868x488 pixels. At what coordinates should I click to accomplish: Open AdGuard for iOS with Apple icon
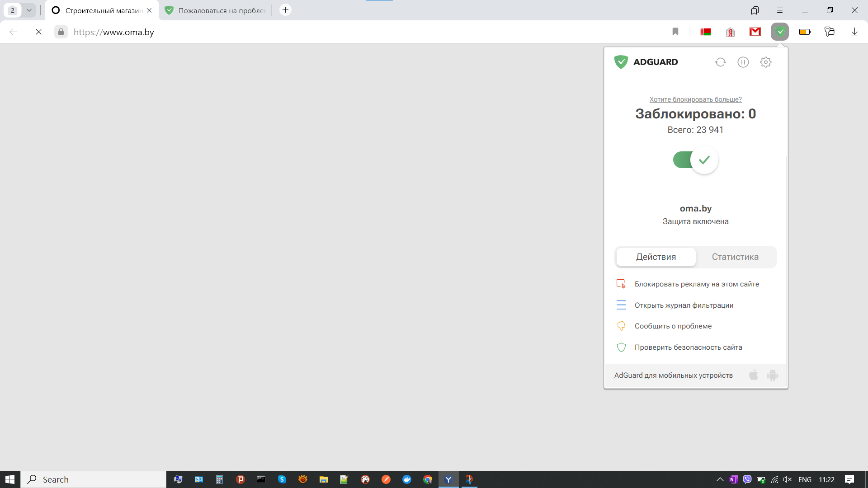(x=753, y=375)
